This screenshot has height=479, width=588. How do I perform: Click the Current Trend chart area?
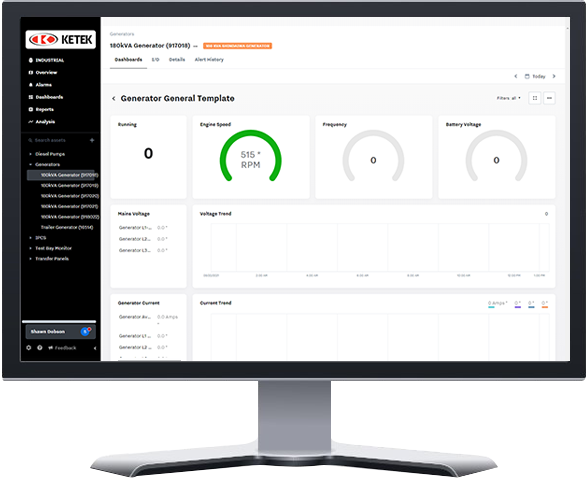tap(380, 337)
